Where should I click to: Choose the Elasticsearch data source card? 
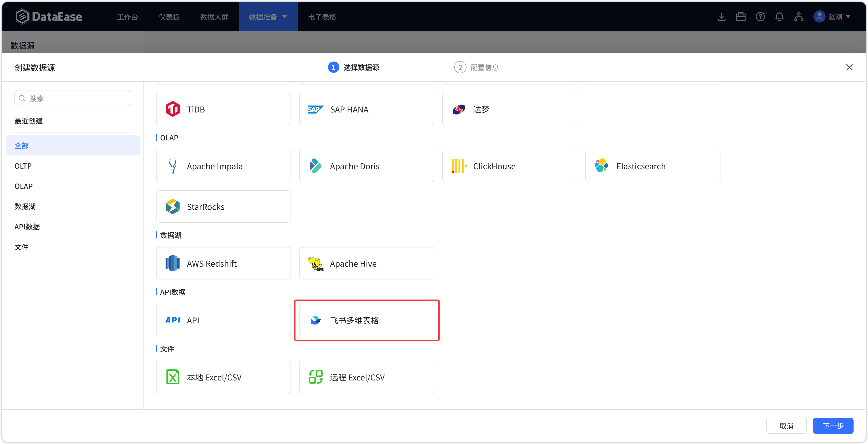point(653,166)
